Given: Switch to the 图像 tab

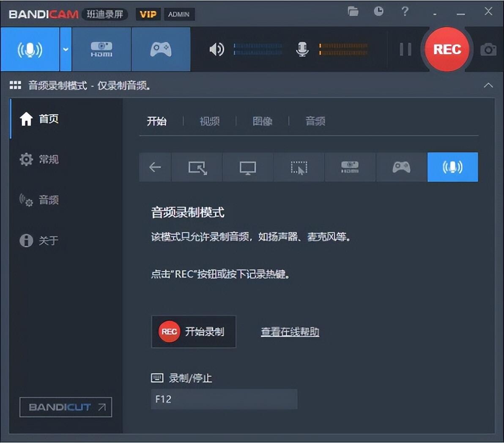Looking at the screenshot, I should [262, 121].
